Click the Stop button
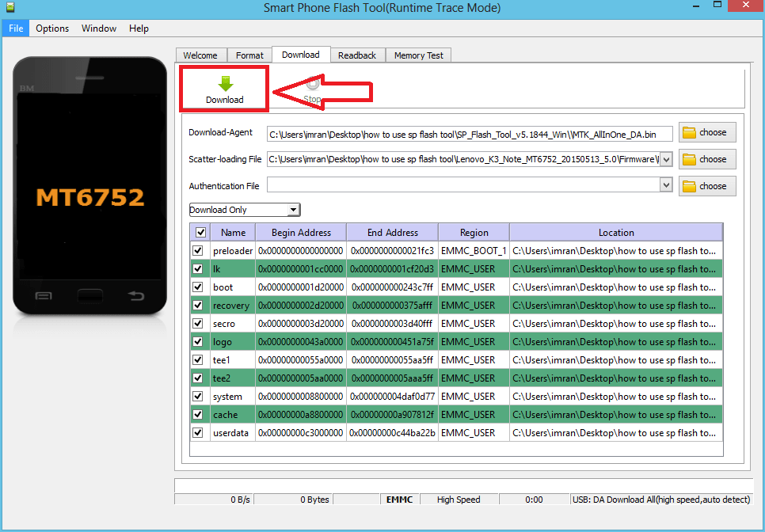This screenshot has width=765, height=532. click(312, 91)
